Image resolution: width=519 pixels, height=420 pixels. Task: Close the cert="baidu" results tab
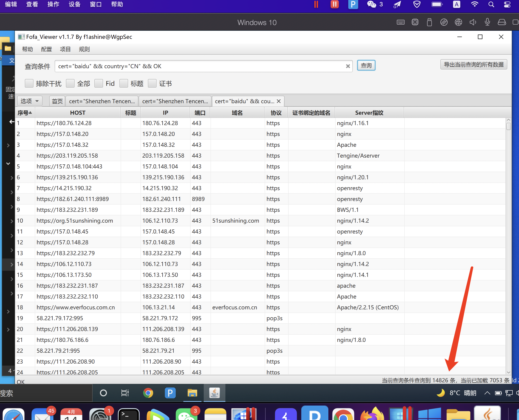click(x=279, y=101)
